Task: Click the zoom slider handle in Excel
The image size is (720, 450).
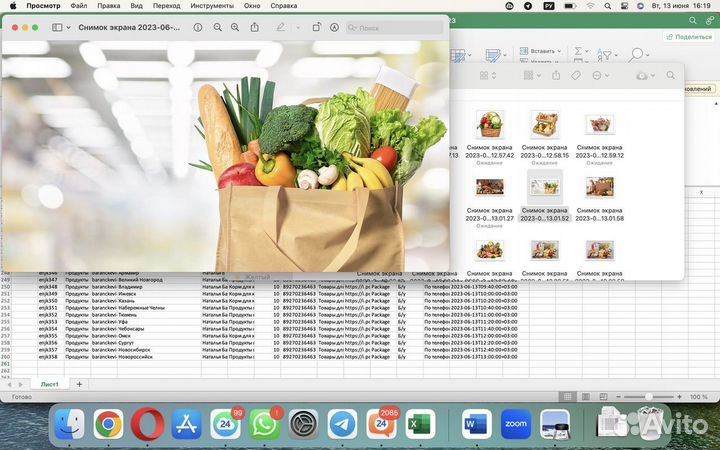Action: (x=648, y=397)
